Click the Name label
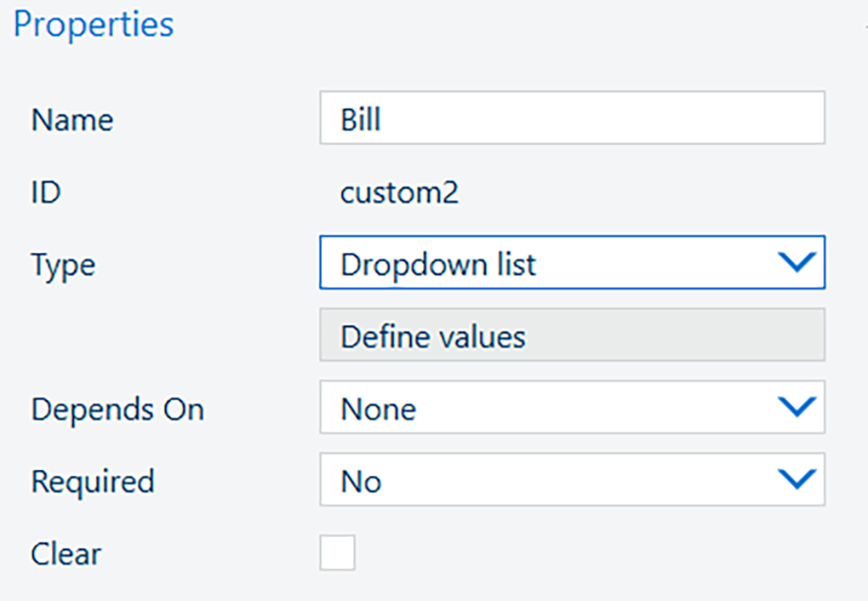This screenshot has width=868, height=601. tap(72, 120)
